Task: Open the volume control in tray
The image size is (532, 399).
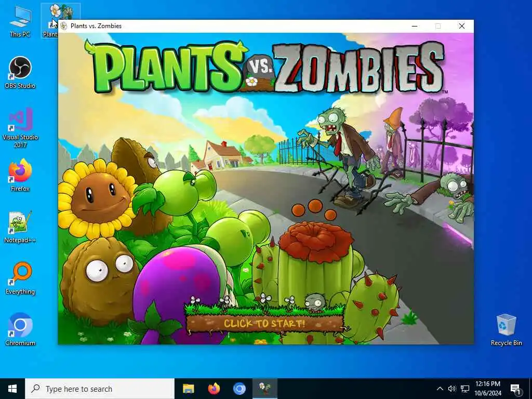Action: pos(451,389)
